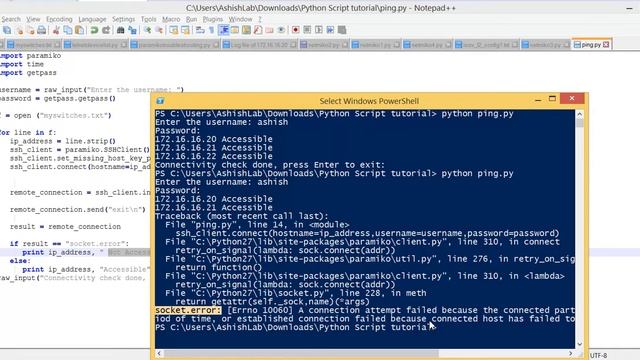The image size is (640, 360).
Task: Undo the last edit with green arrow
Action: (x=94, y=30)
